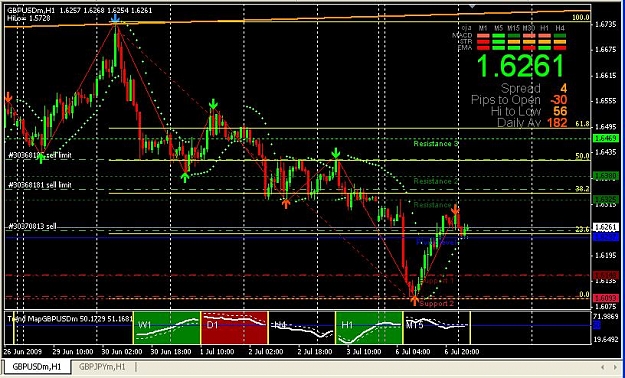Click the 50.0 Fibonacci level label
The width and height of the screenshot is (625, 378).
coord(582,156)
